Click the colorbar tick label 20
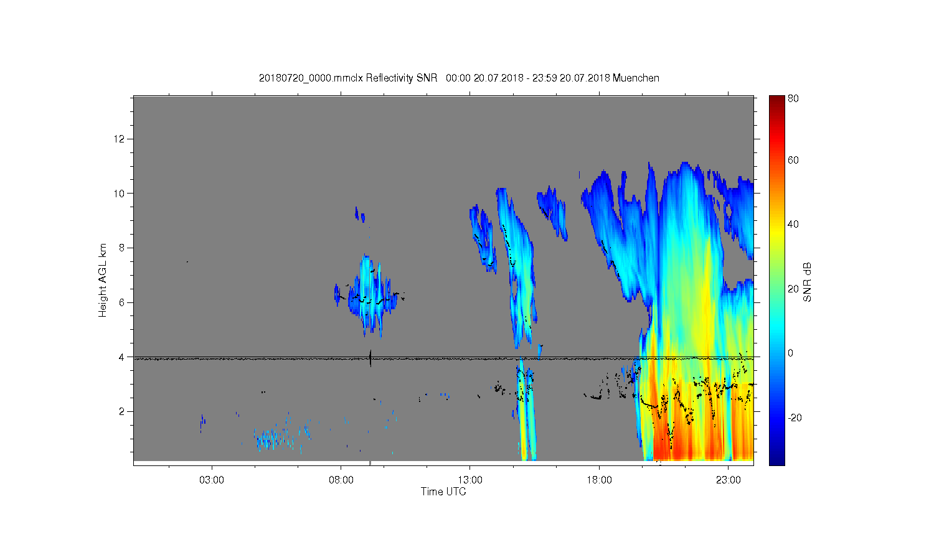 click(x=793, y=289)
